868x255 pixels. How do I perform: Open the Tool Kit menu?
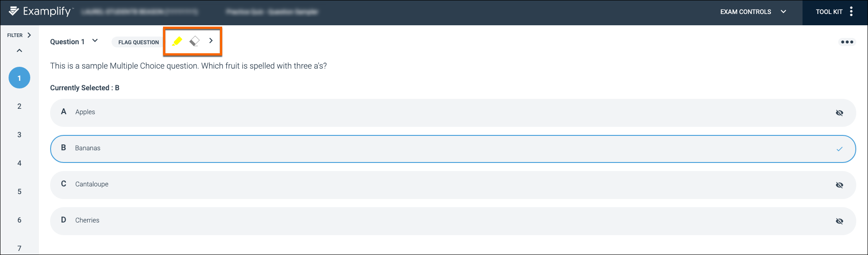coord(835,12)
